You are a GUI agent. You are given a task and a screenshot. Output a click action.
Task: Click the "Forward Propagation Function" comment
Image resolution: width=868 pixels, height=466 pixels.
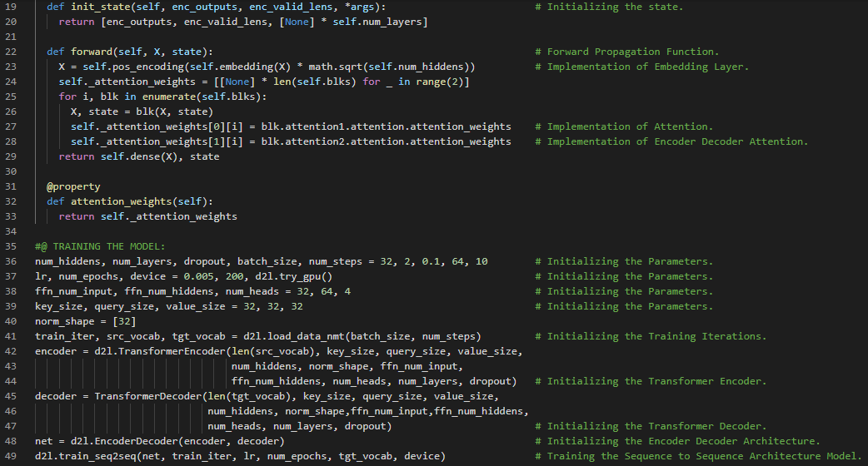coord(632,52)
